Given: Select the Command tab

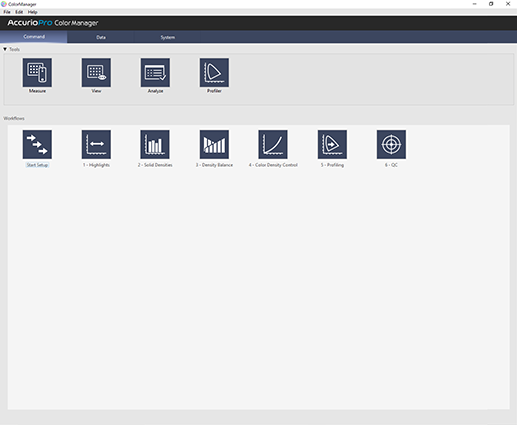Looking at the screenshot, I should pyautogui.click(x=34, y=37).
